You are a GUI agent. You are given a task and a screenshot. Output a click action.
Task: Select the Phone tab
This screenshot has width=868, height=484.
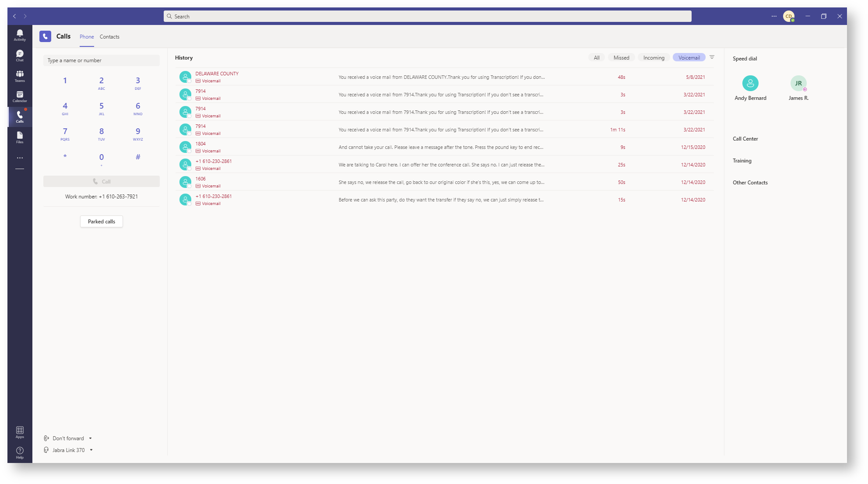click(x=87, y=37)
